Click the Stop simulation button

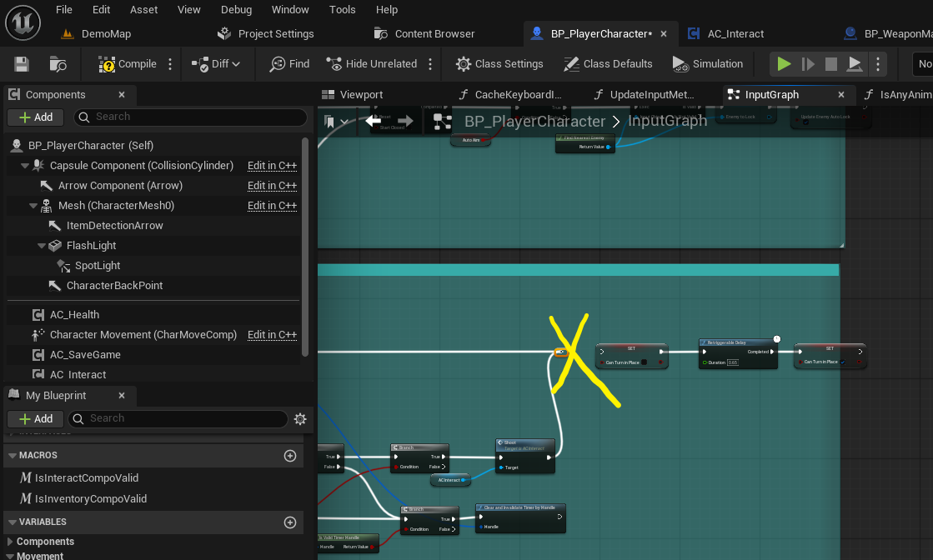[830, 63]
